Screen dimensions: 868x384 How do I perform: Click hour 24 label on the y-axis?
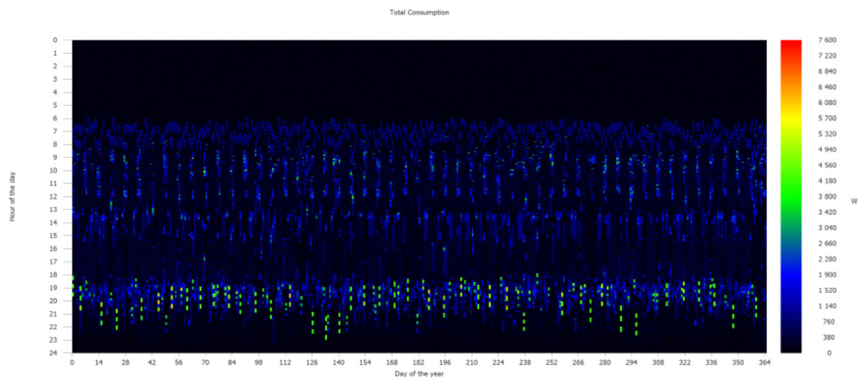point(55,353)
